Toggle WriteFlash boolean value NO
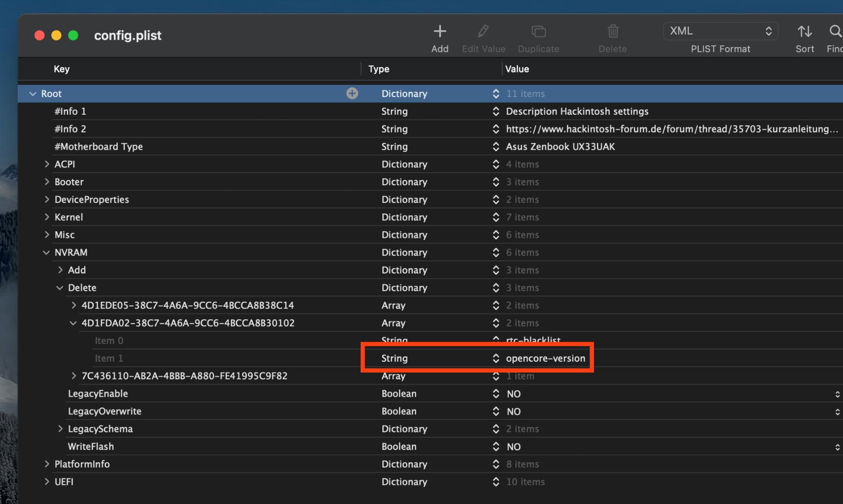Screen dimensions: 843x504 click(514, 447)
